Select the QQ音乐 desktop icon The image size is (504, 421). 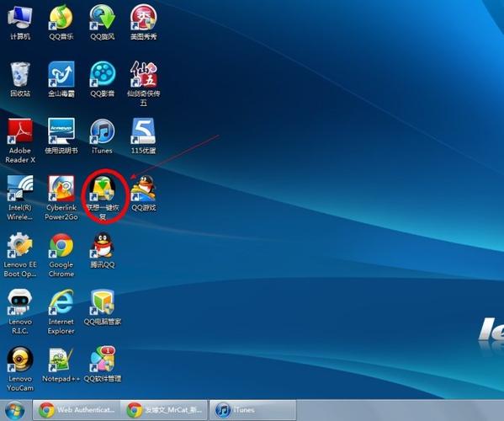coord(61,23)
